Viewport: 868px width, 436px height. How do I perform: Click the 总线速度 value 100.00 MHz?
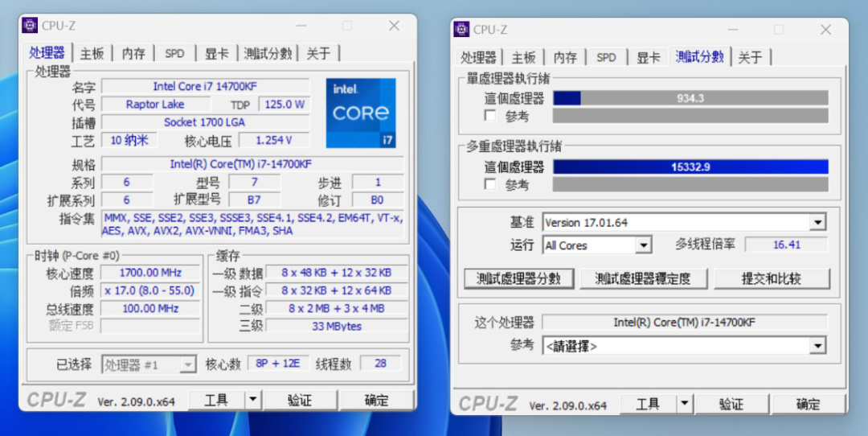tap(150, 309)
